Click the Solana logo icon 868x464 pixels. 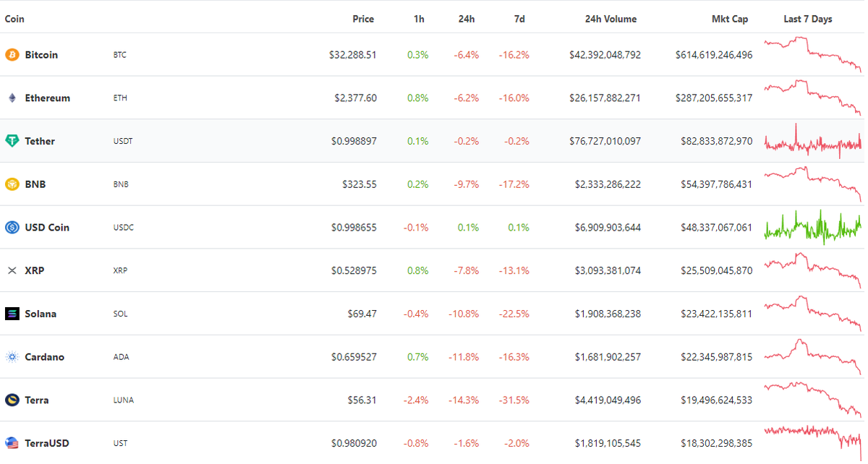click(x=12, y=314)
